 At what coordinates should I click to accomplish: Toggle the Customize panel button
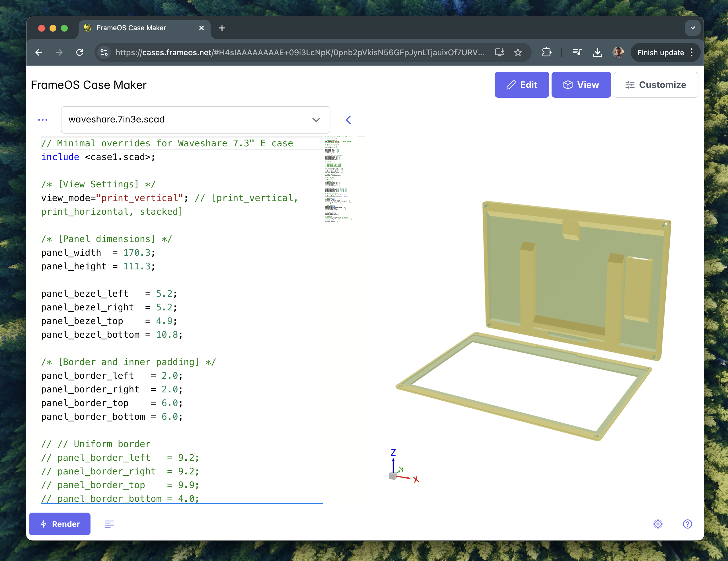pos(655,85)
